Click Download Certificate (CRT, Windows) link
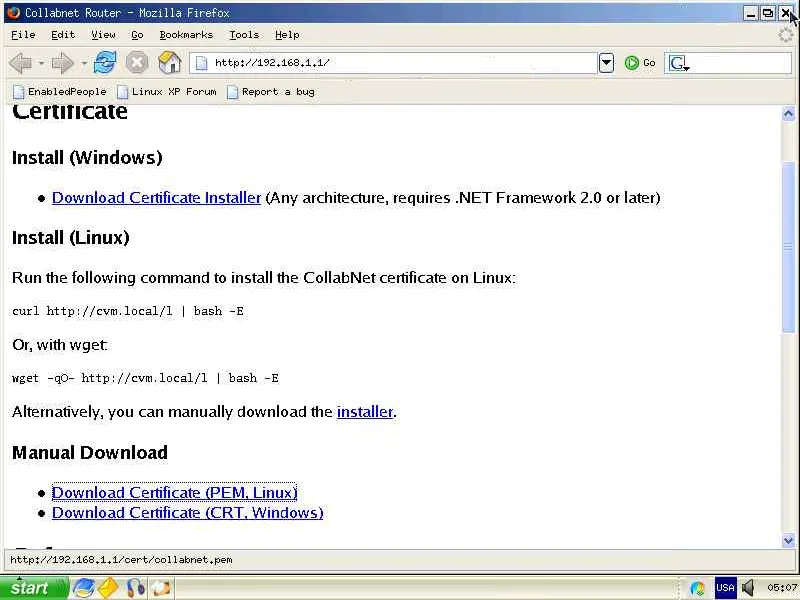Viewport: 800px width, 600px height. [x=188, y=512]
